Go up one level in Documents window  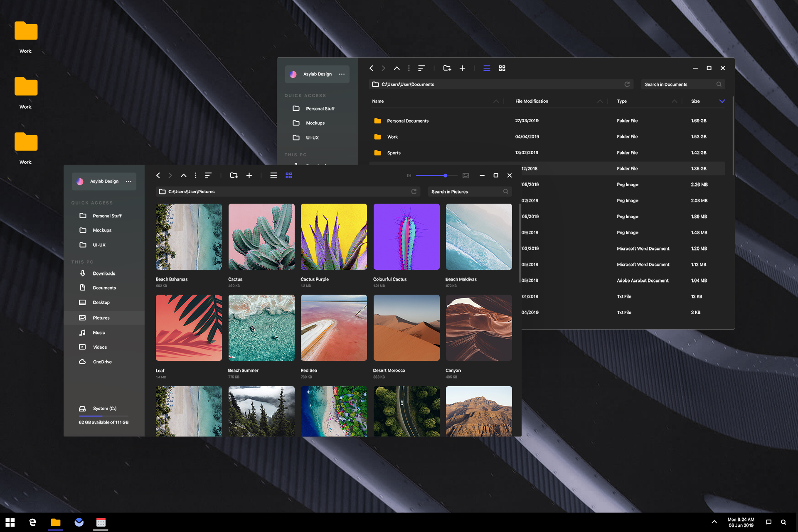click(397, 68)
